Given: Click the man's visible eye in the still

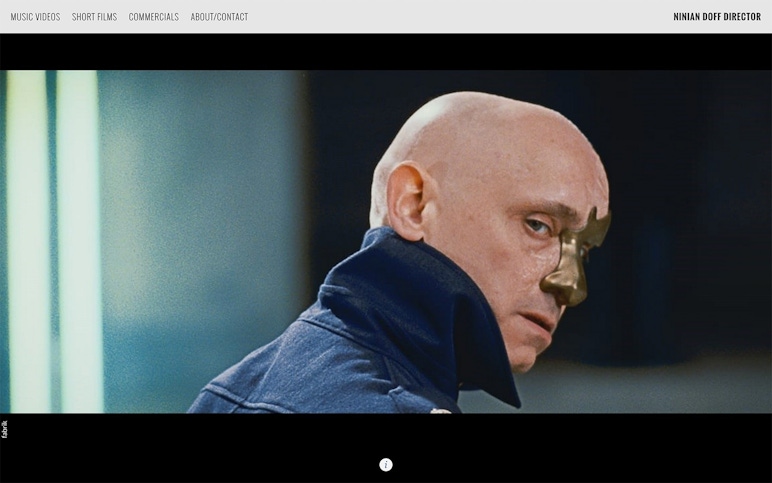Looking at the screenshot, I should (x=537, y=227).
